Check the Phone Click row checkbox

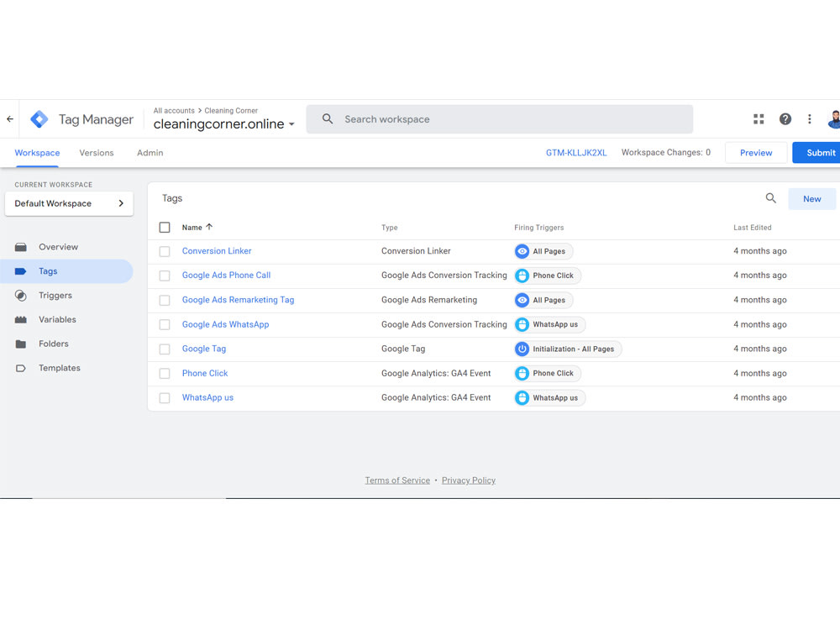pyautogui.click(x=165, y=374)
